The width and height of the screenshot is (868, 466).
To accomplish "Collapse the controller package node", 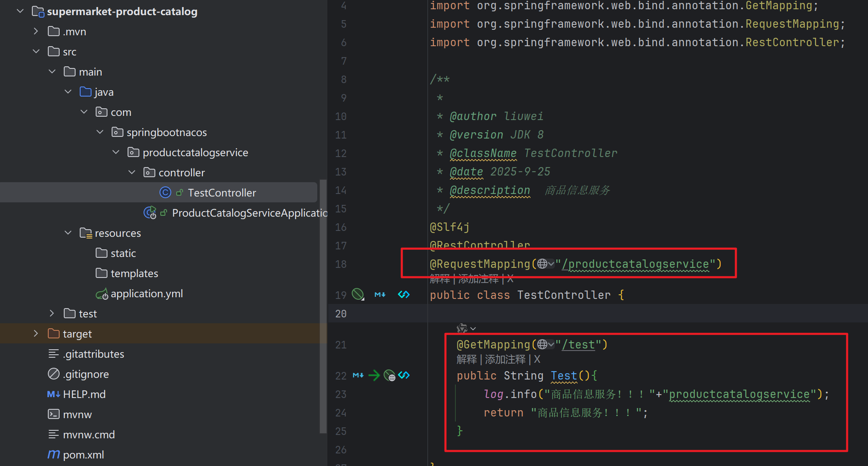I will click(132, 173).
